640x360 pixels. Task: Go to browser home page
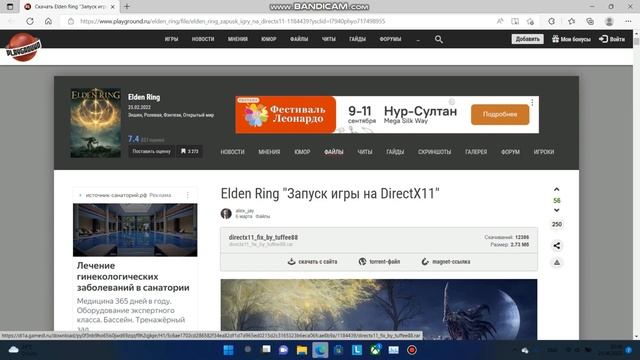tap(48, 21)
